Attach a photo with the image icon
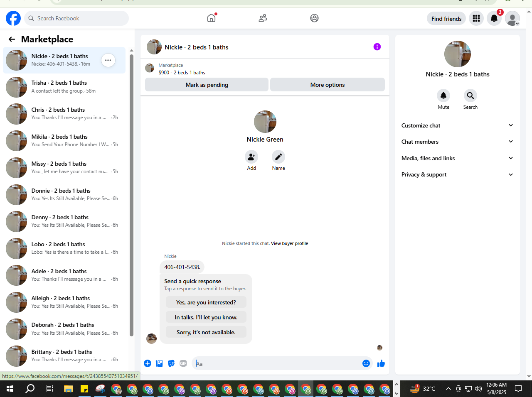The width and height of the screenshot is (532, 397). click(159, 363)
